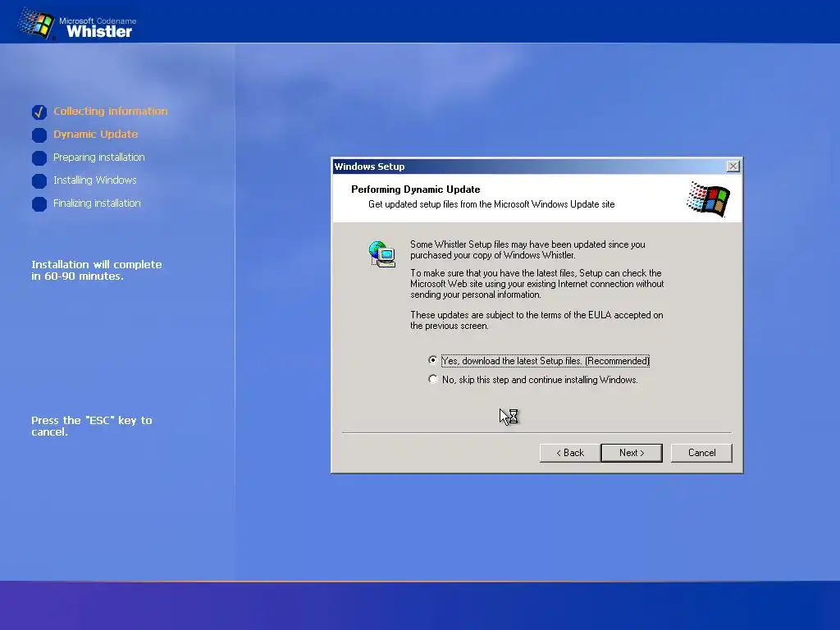Click the checkmark bullet beside Collecting information

tap(39, 112)
